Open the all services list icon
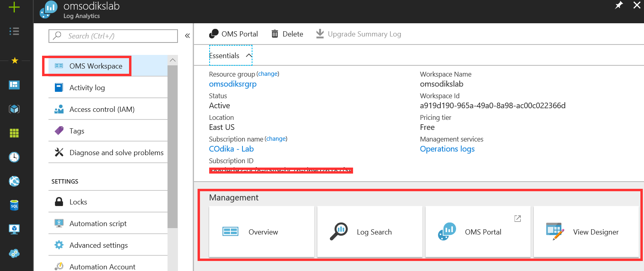The width and height of the screenshot is (644, 271). 14,31
